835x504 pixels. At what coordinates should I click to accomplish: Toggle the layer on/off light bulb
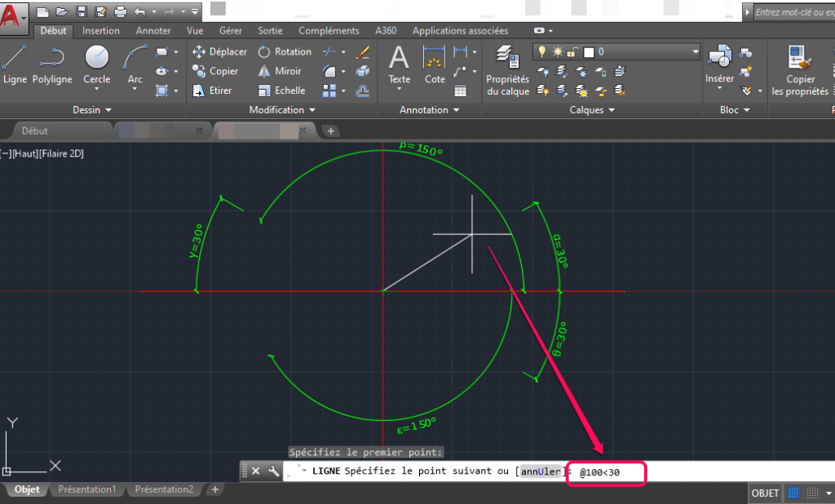542,51
